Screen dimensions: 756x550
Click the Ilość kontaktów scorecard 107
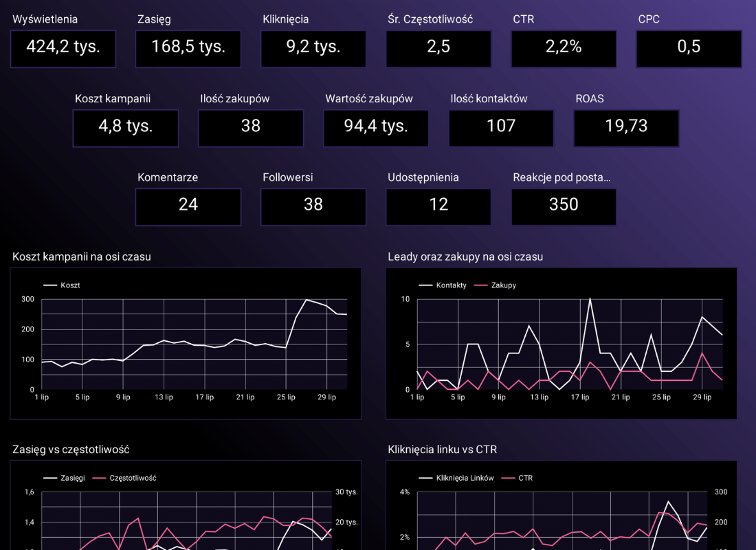point(501,127)
